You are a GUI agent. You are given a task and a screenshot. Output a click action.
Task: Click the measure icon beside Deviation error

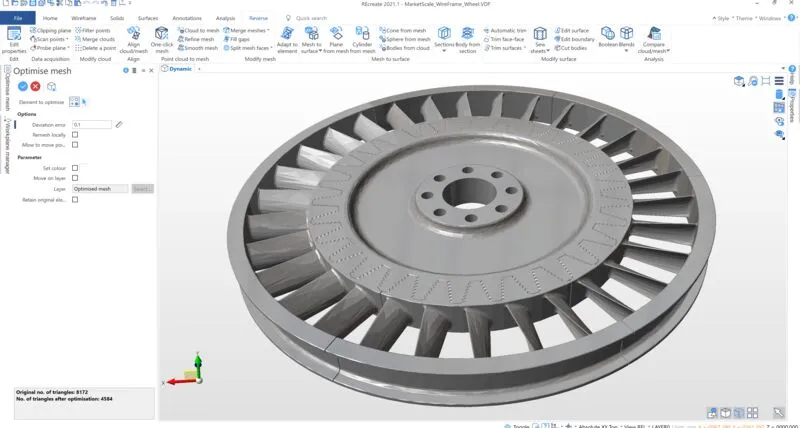pyautogui.click(x=119, y=124)
